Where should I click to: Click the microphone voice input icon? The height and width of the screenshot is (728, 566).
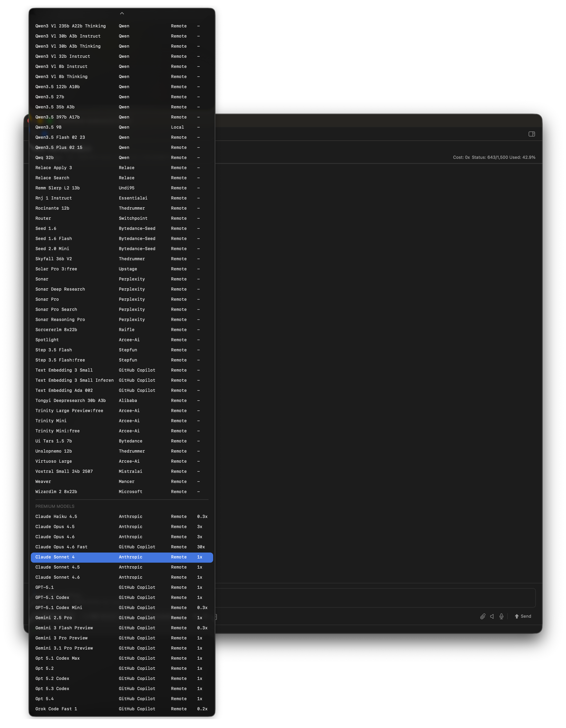coord(501,616)
